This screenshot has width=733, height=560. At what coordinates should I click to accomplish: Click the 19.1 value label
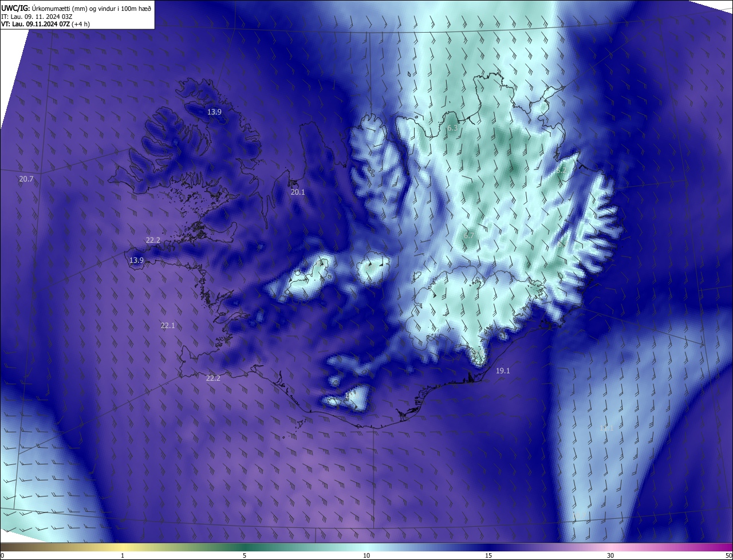(503, 371)
